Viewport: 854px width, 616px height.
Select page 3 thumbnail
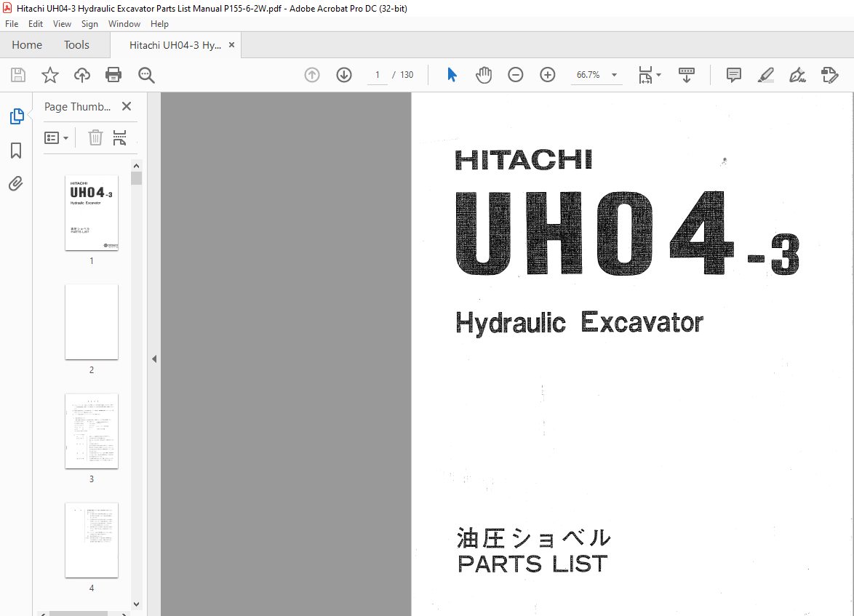pos(92,431)
